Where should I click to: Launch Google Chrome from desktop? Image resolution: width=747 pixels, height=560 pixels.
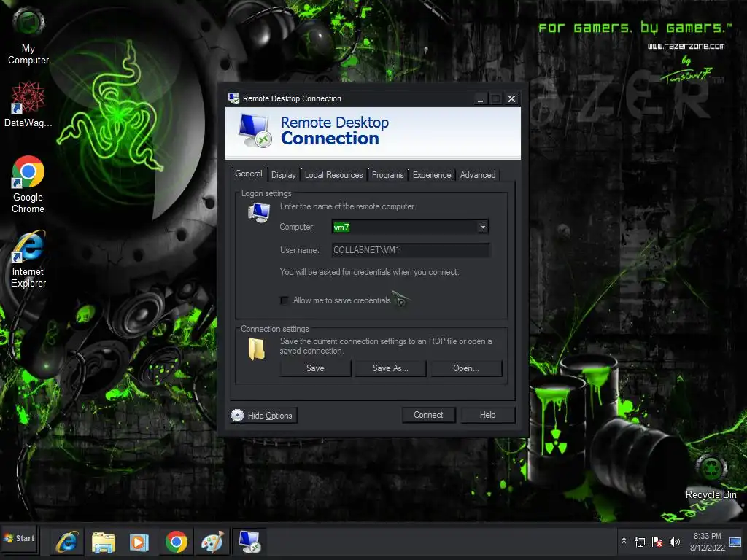tap(28, 184)
